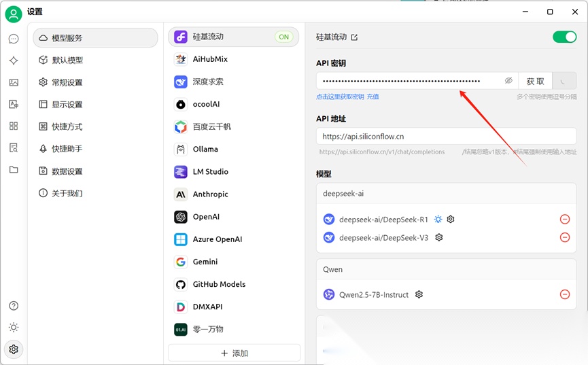Open the agents star sidebar icon
This screenshot has height=365, width=588.
point(14,60)
